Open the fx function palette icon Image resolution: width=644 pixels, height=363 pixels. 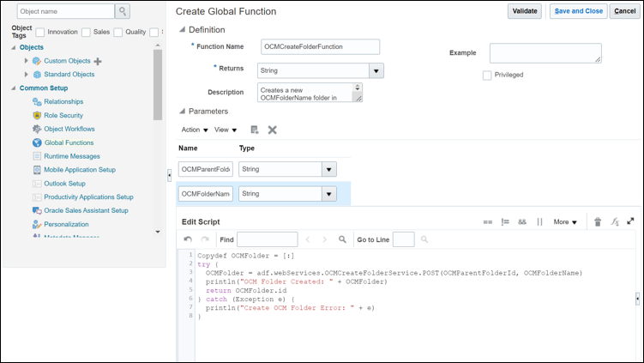[615, 221]
